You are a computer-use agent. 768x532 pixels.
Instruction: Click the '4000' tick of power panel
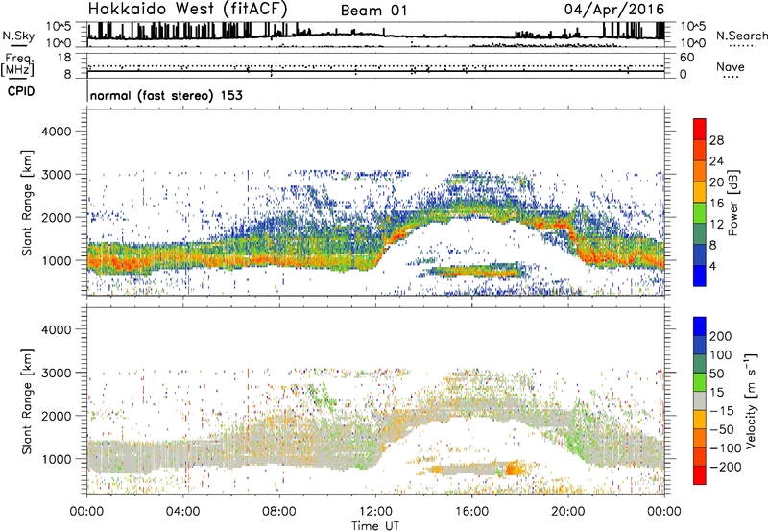tap(56, 132)
